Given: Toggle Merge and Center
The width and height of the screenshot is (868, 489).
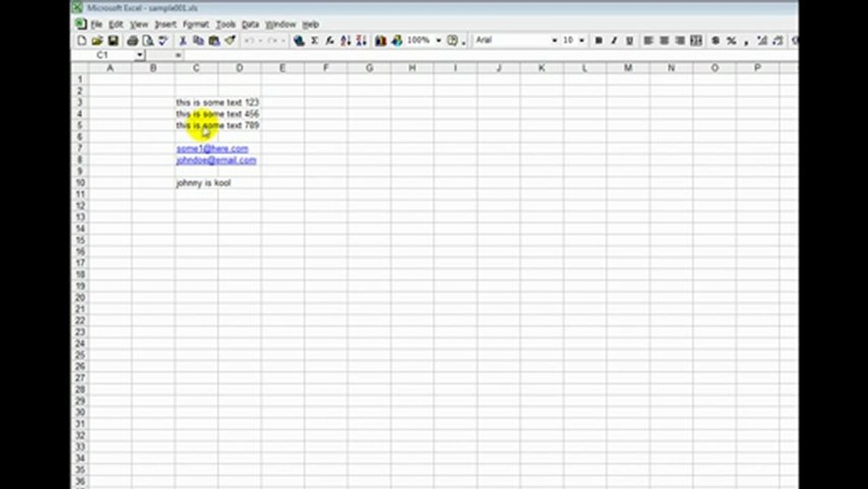Looking at the screenshot, I should click(696, 41).
